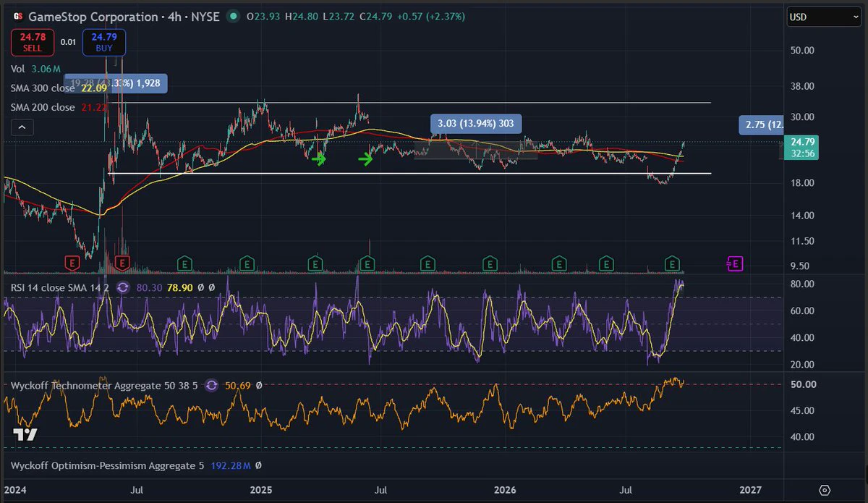Click 20.00 on the RSI axis
Image resolution: width=868 pixels, height=503 pixels.
point(803,364)
